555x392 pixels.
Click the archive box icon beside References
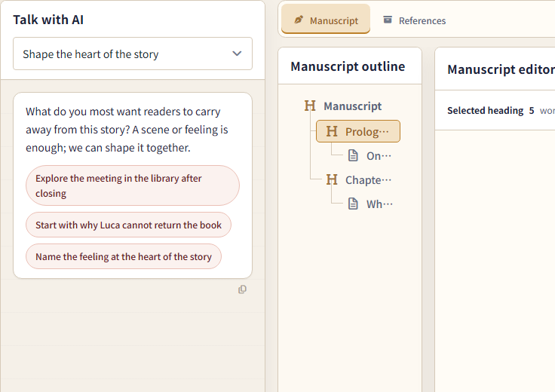(x=388, y=20)
